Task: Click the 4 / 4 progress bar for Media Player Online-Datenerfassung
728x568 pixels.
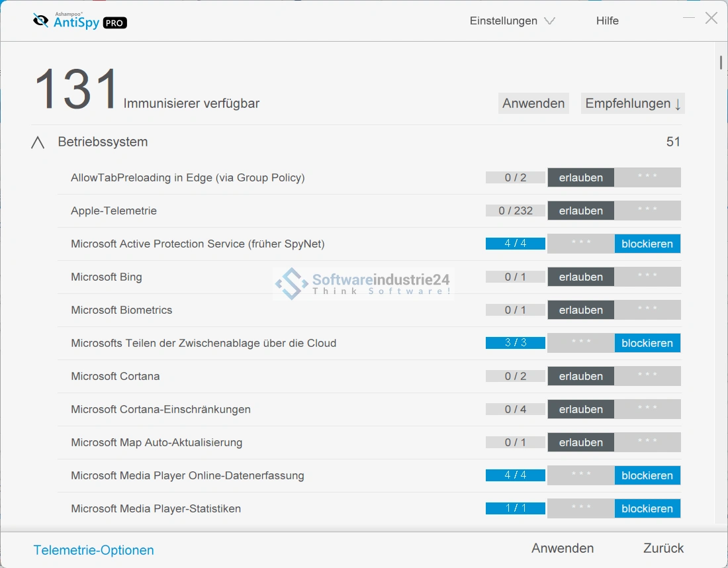Action: (516, 475)
